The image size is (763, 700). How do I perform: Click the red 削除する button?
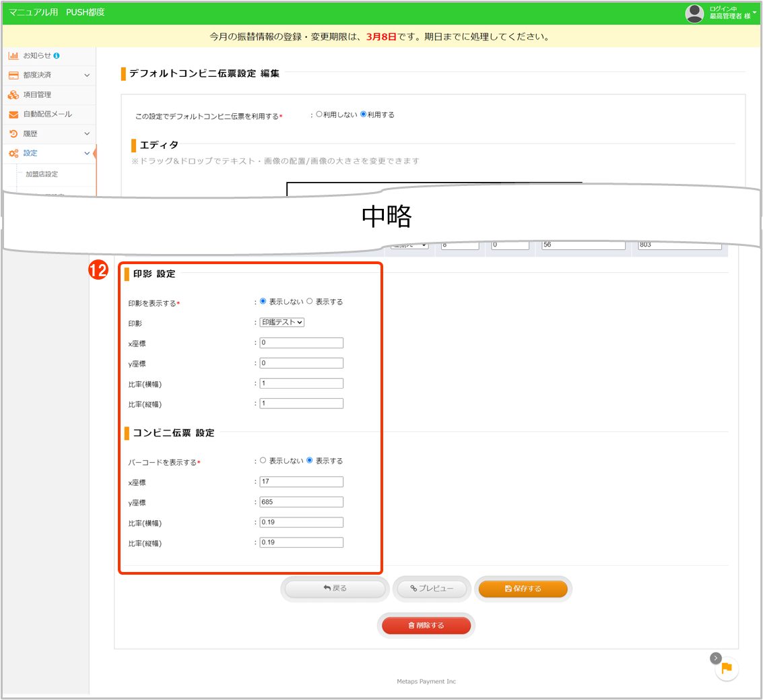[x=426, y=625]
